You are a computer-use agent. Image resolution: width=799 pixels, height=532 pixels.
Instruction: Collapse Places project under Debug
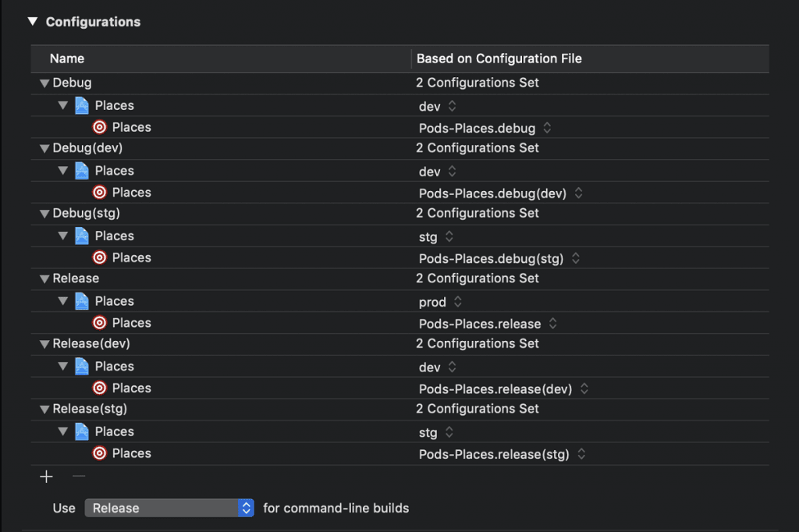click(62, 105)
